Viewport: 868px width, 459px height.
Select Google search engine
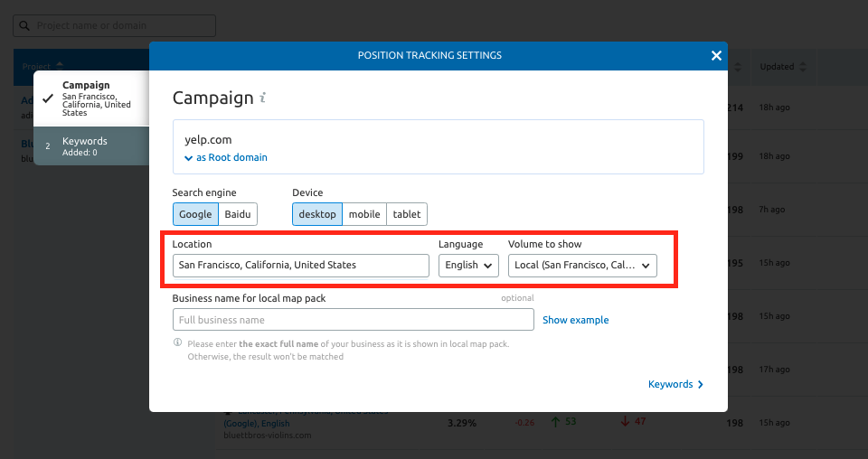(195, 214)
